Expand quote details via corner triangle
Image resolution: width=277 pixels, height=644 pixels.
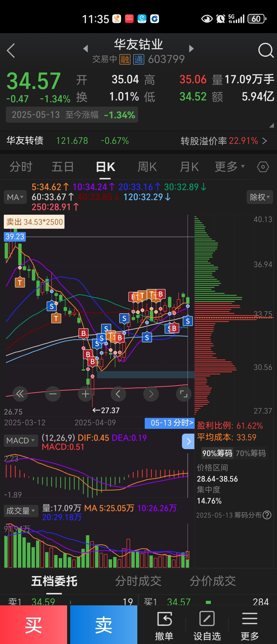tap(272, 125)
